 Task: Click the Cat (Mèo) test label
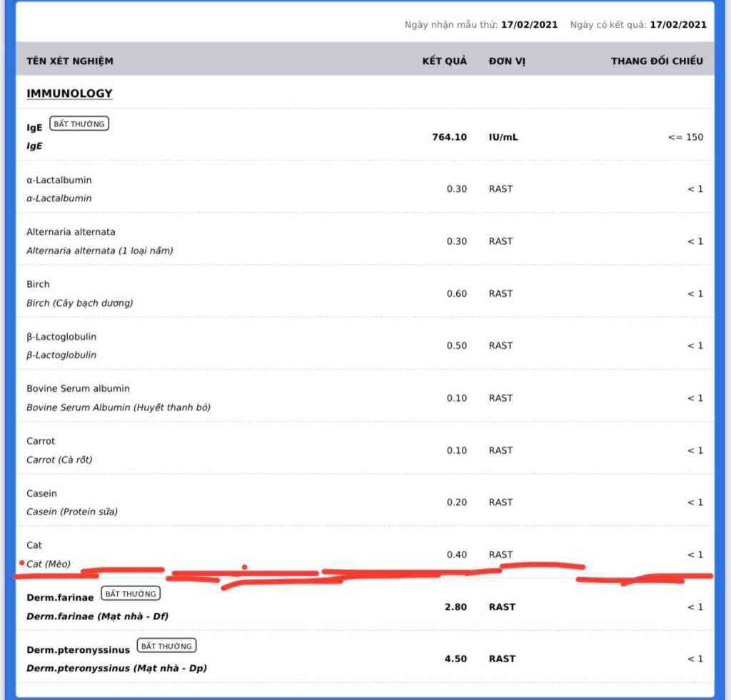click(x=49, y=564)
